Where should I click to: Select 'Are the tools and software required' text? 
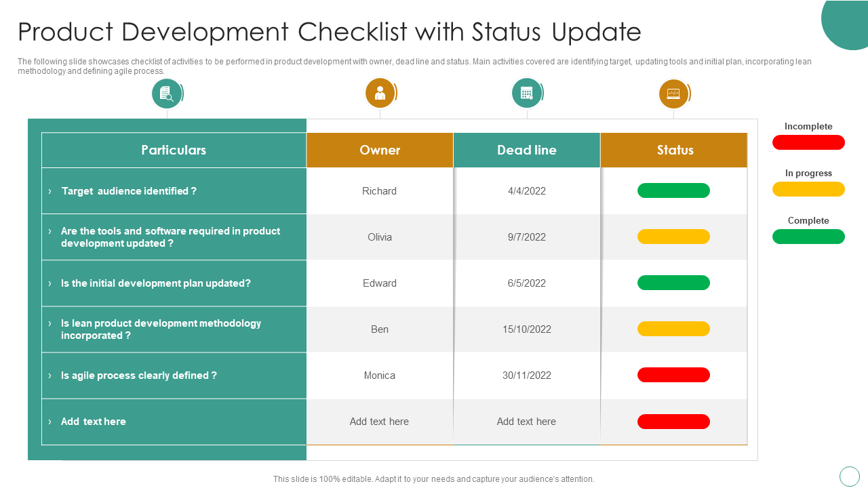coord(170,237)
